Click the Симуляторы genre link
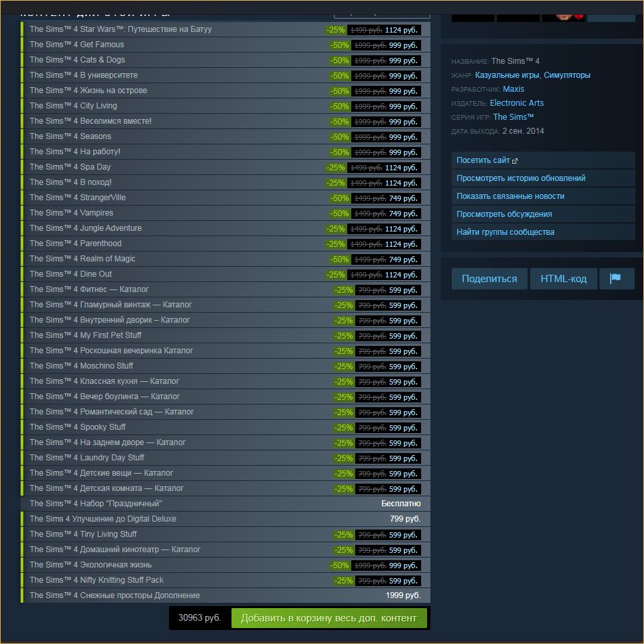The height and width of the screenshot is (644, 644). pyautogui.click(x=567, y=75)
